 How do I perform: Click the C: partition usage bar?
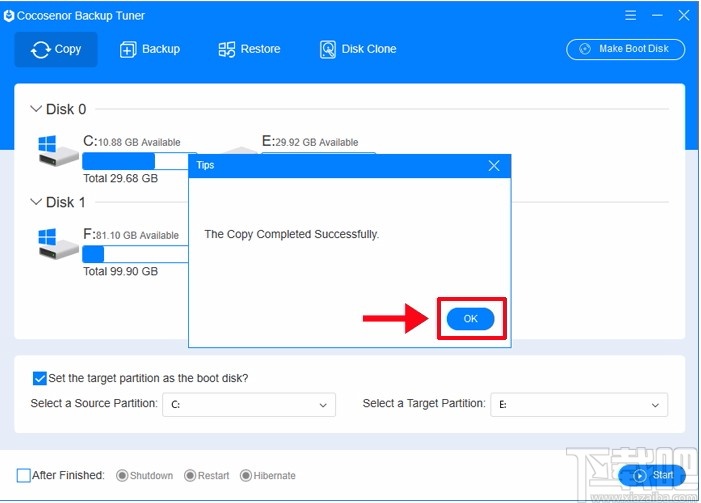(135, 161)
